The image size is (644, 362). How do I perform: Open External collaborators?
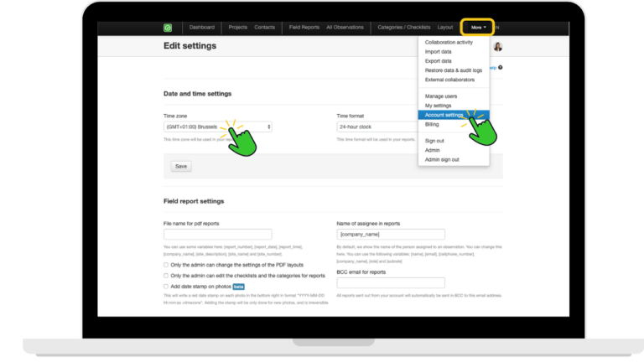pos(449,80)
